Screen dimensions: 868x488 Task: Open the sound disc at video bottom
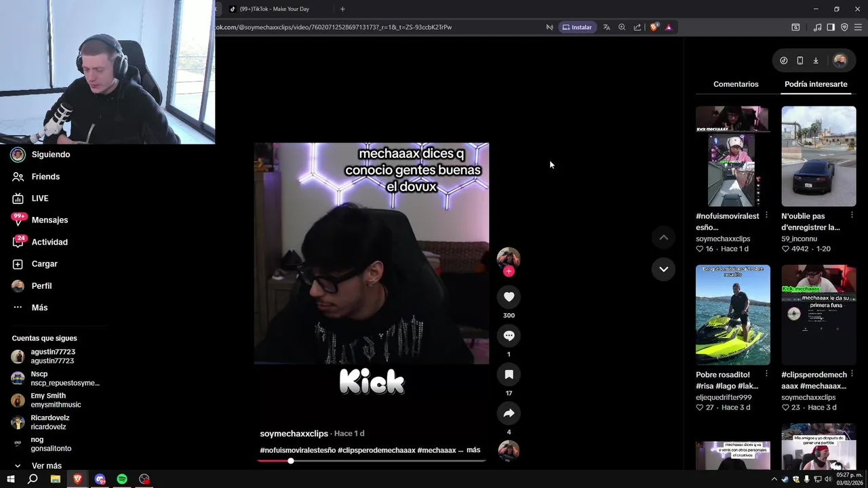tap(509, 451)
